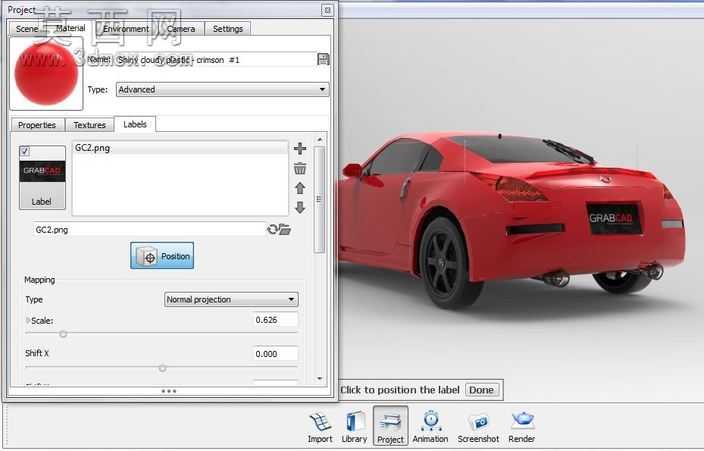
Task: Open the Library panel
Action: [354, 427]
